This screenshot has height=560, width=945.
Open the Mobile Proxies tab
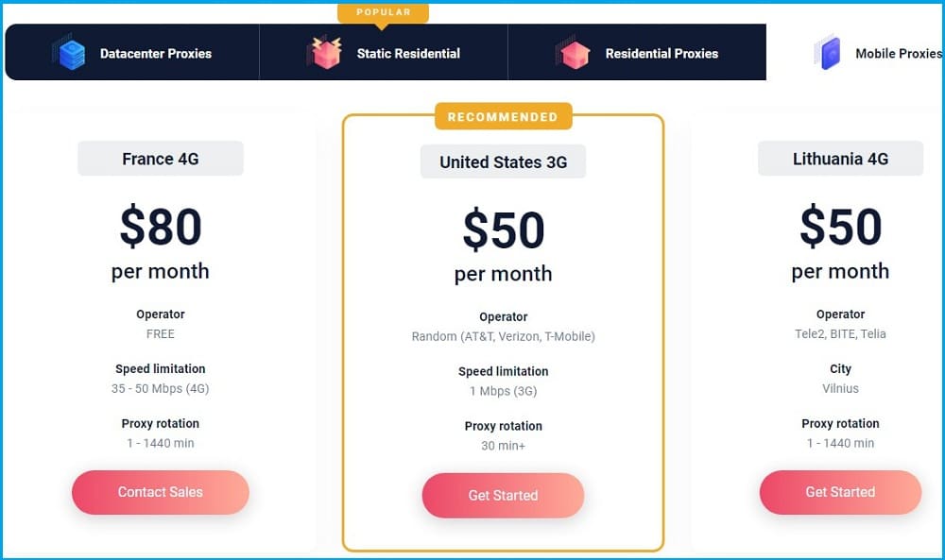(877, 52)
